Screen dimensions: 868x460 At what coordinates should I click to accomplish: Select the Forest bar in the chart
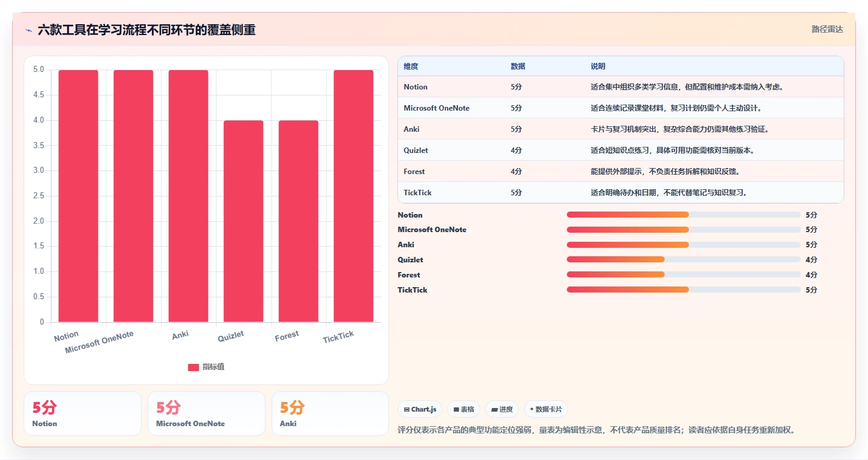pos(298,221)
